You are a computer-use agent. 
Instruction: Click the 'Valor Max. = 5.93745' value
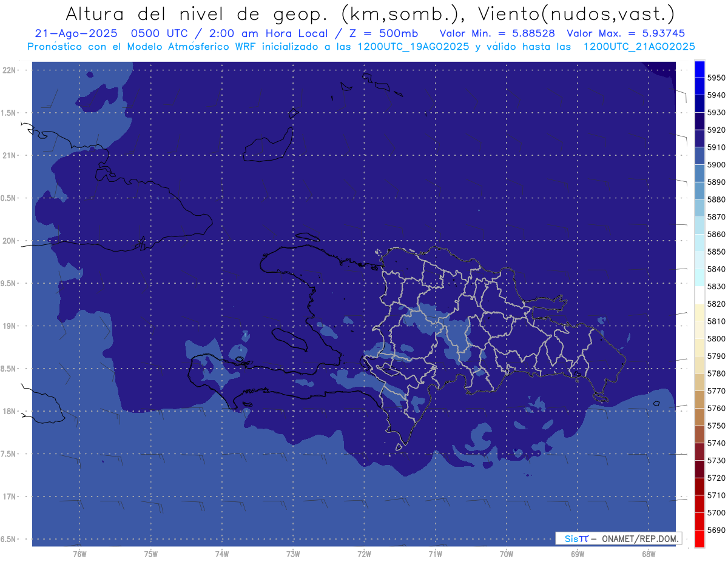[x=627, y=33]
